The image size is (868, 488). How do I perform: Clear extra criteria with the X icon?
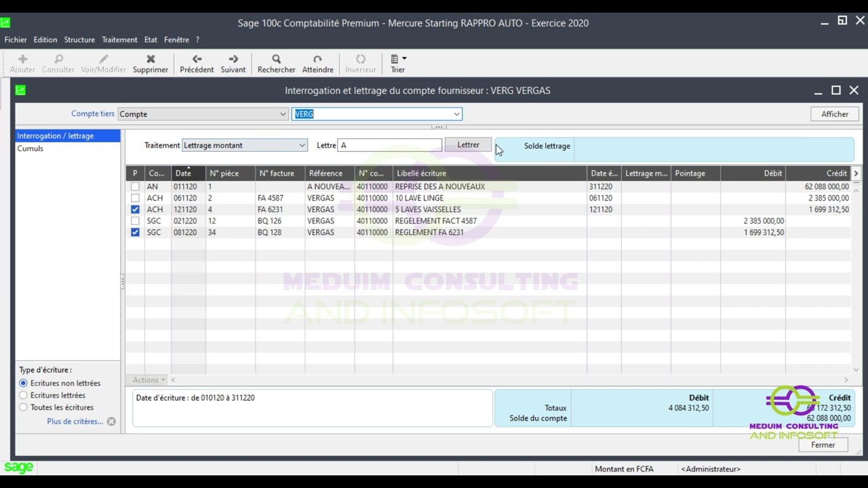[x=111, y=422]
